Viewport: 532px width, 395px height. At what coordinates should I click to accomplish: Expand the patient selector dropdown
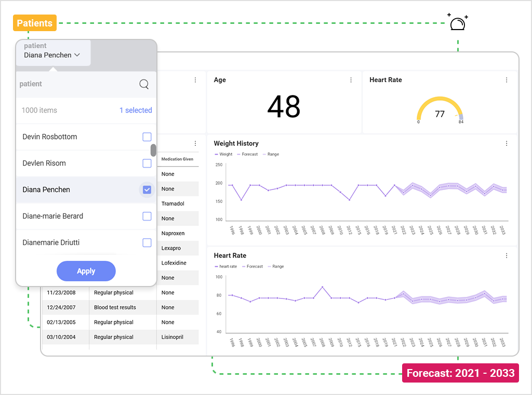pyautogui.click(x=52, y=55)
